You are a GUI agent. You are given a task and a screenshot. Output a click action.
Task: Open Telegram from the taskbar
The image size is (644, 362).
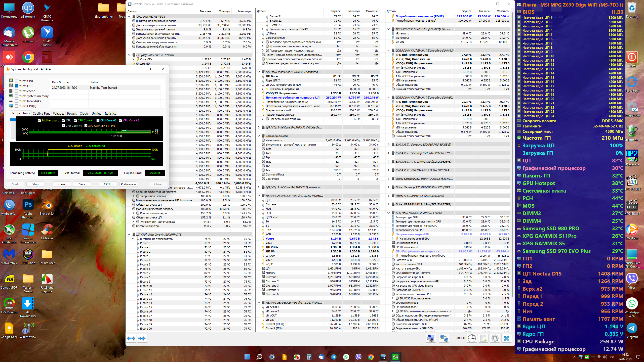pyautogui.click(x=334, y=357)
